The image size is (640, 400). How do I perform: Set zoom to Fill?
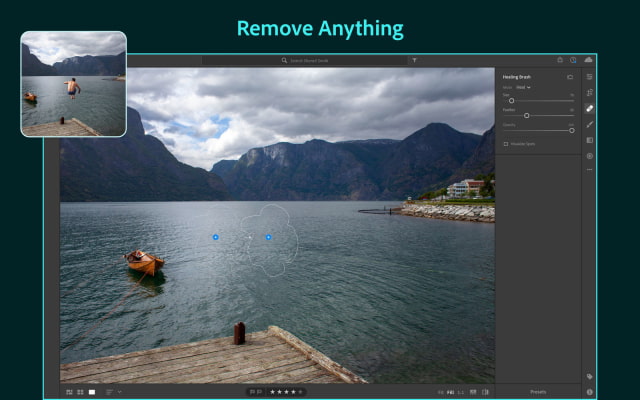[x=451, y=392]
